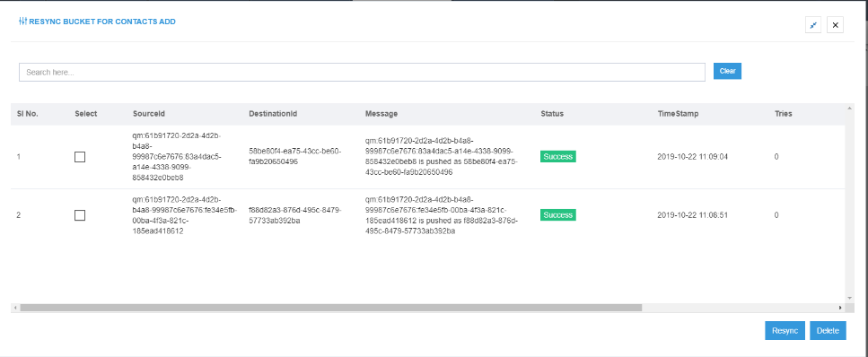Focus the 'Search here...' input field
The height and width of the screenshot is (357, 868).
[362, 72]
